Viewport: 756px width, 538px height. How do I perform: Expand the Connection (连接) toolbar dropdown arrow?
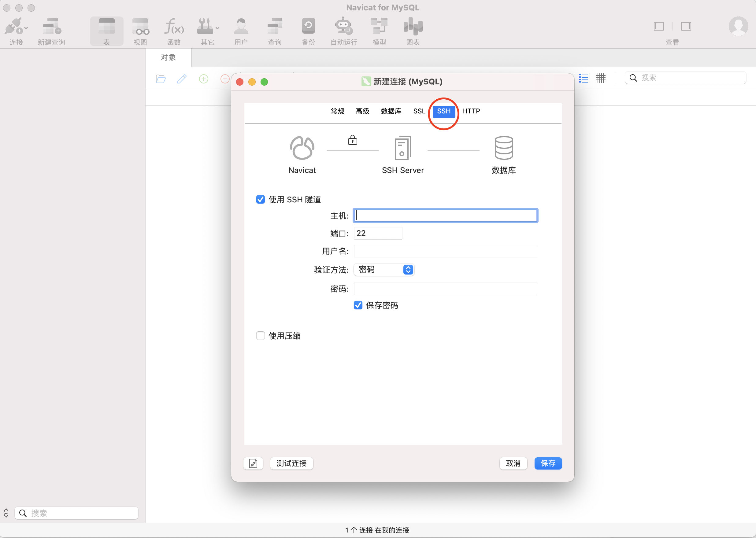26,28
